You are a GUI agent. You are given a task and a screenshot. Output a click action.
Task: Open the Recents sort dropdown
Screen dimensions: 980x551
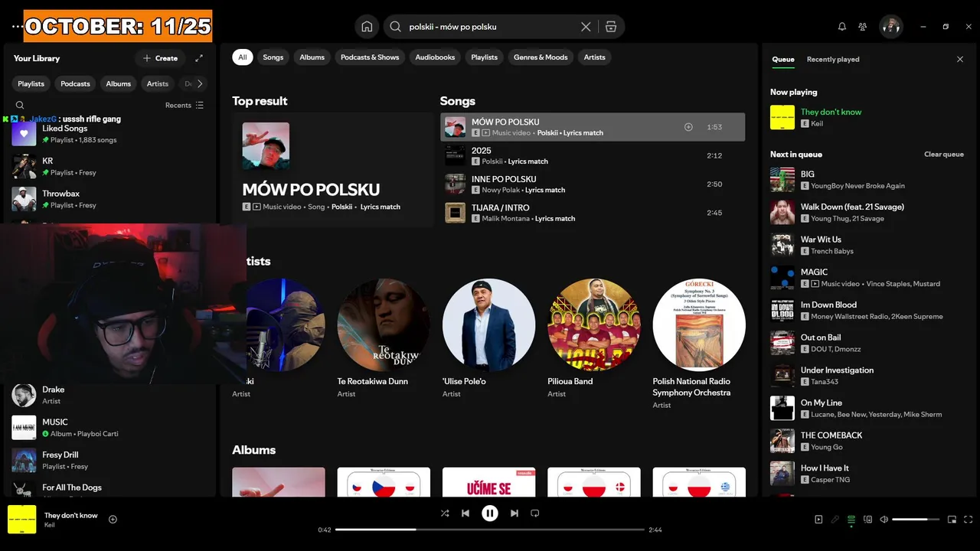coord(185,106)
